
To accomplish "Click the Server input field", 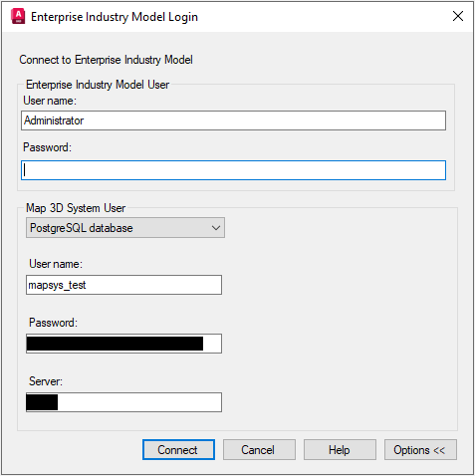I will pos(123,402).
